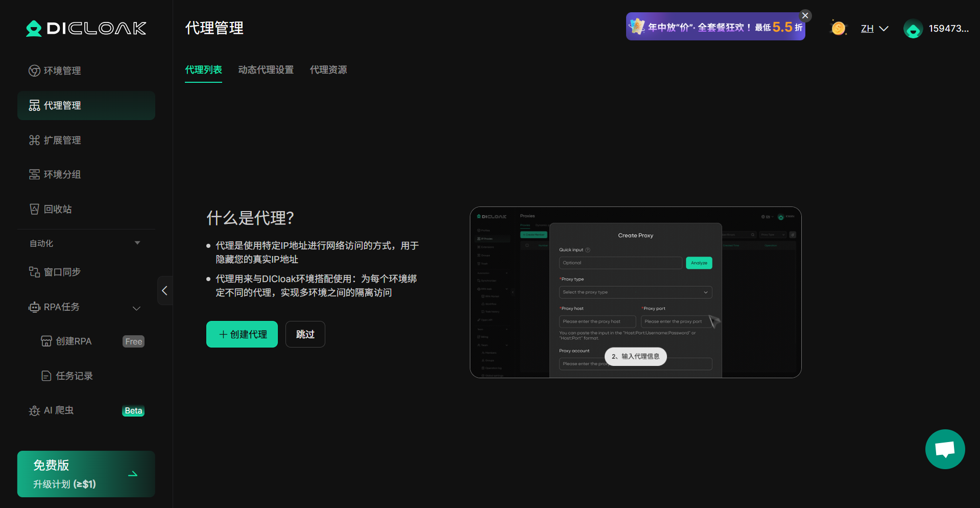Click the gold coin rewards icon
The image size is (980, 508).
click(x=838, y=28)
